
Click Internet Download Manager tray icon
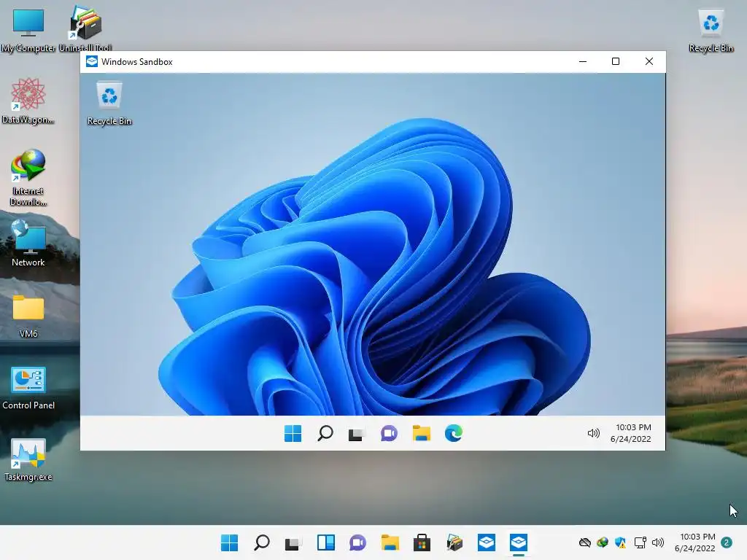(x=603, y=542)
